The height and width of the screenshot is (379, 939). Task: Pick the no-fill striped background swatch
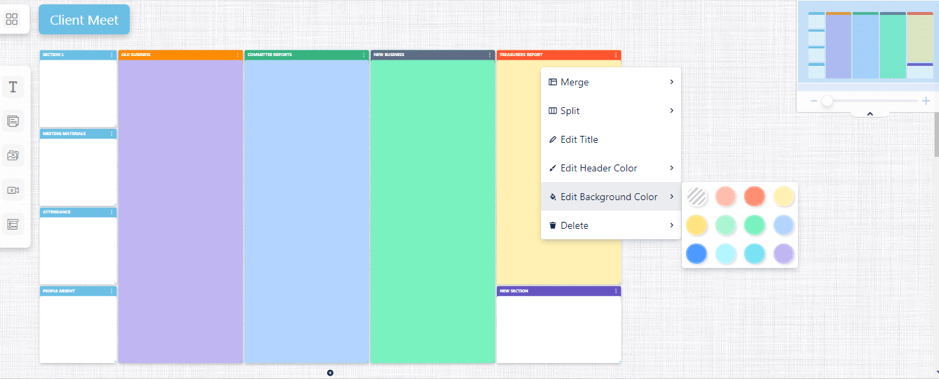tap(697, 196)
